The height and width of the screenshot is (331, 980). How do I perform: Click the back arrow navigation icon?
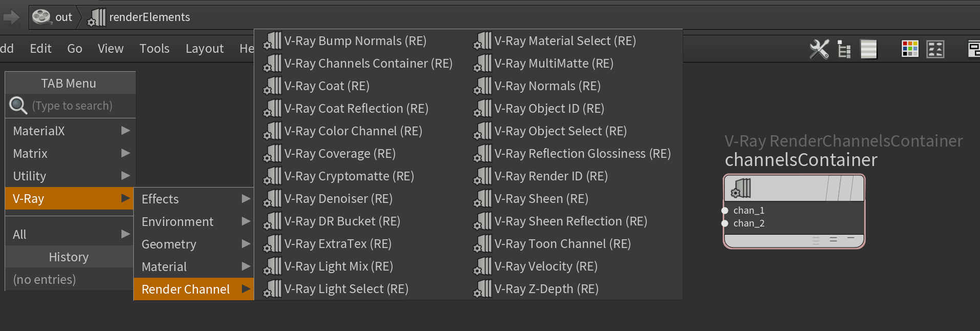pos(11,17)
